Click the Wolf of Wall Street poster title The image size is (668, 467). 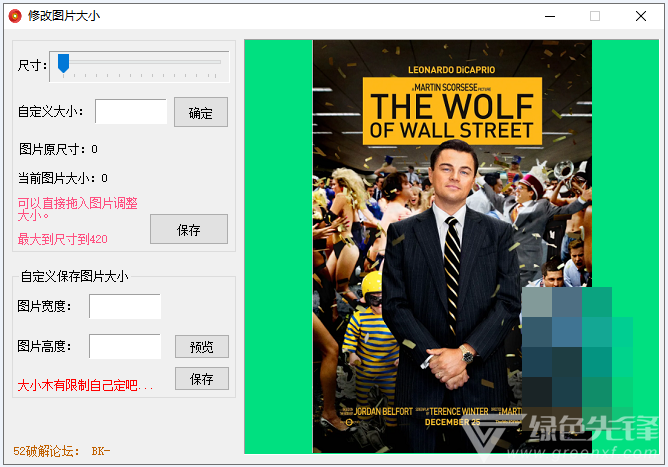point(451,114)
